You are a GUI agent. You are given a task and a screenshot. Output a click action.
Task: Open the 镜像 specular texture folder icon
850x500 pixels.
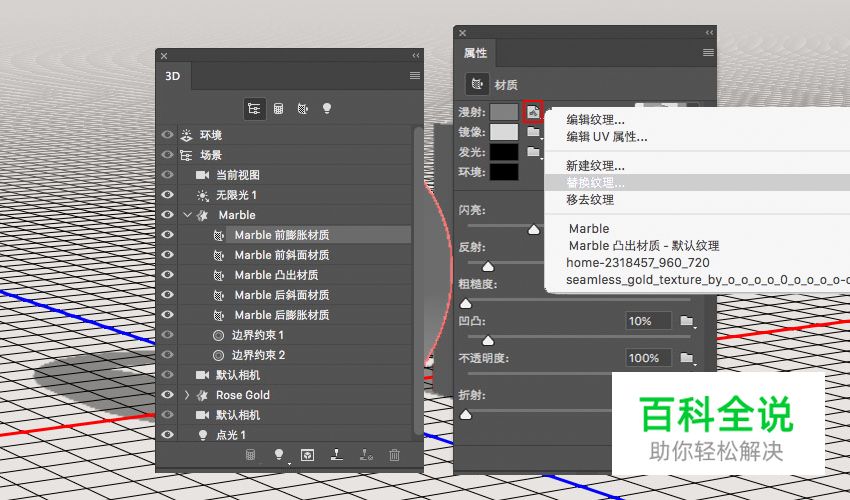pyautogui.click(x=534, y=132)
